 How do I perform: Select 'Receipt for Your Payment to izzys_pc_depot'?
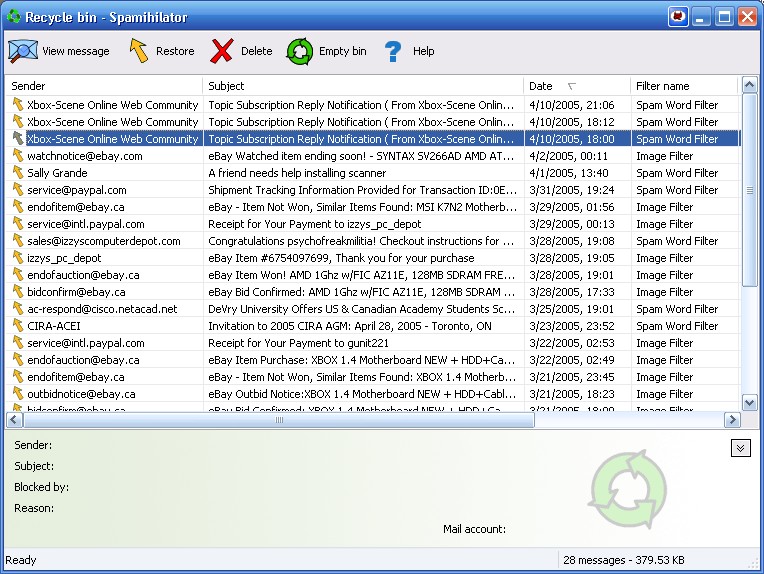coord(314,224)
